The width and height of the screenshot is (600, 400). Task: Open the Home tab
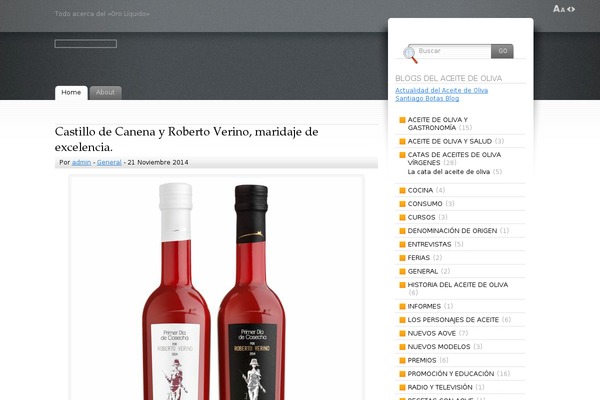(x=71, y=93)
